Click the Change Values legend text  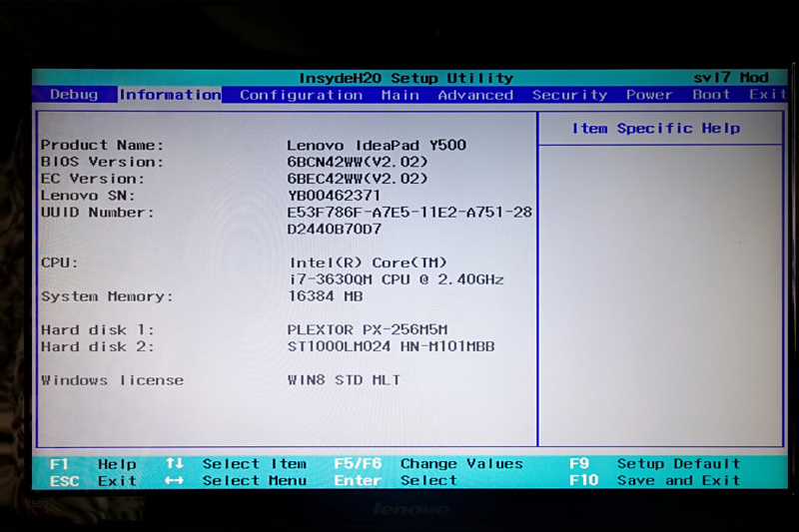pos(461,464)
